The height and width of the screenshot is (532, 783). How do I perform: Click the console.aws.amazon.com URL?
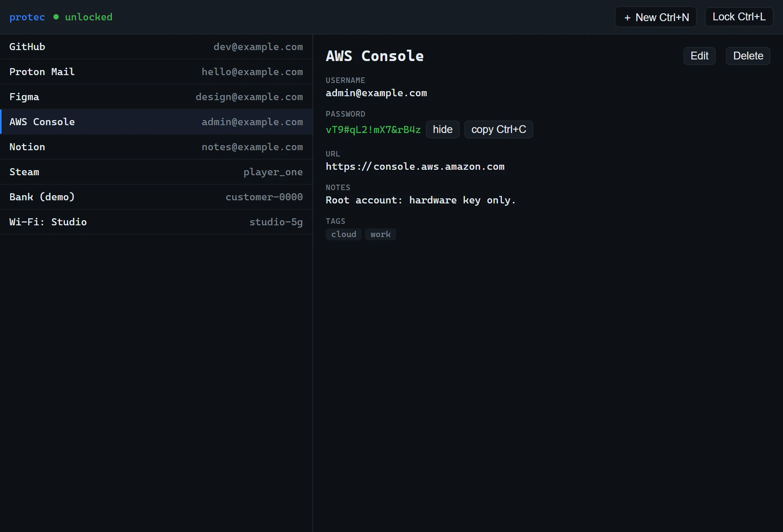pyautogui.click(x=415, y=167)
